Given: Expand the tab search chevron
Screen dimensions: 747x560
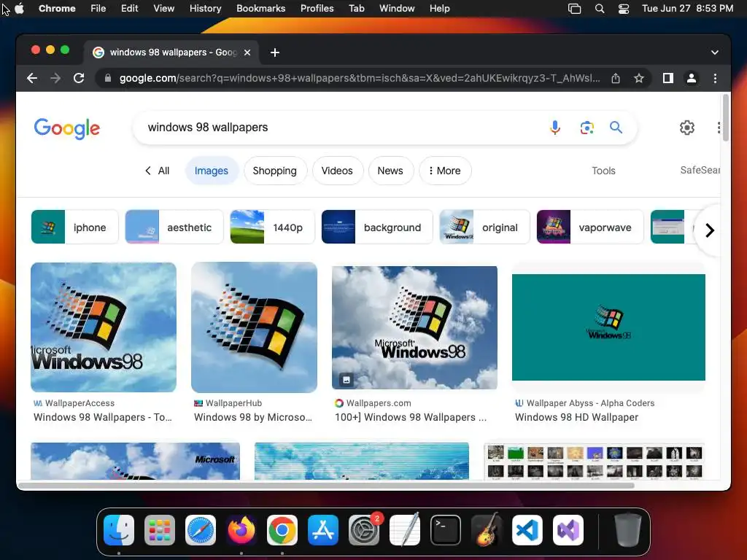Looking at the screenshot, I should click(715, 52).
